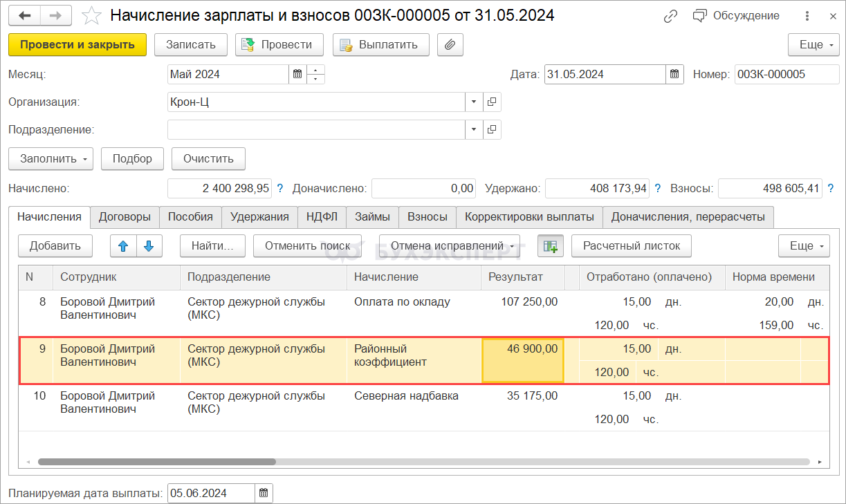Go back with left arrow

(x=24, y=15)
